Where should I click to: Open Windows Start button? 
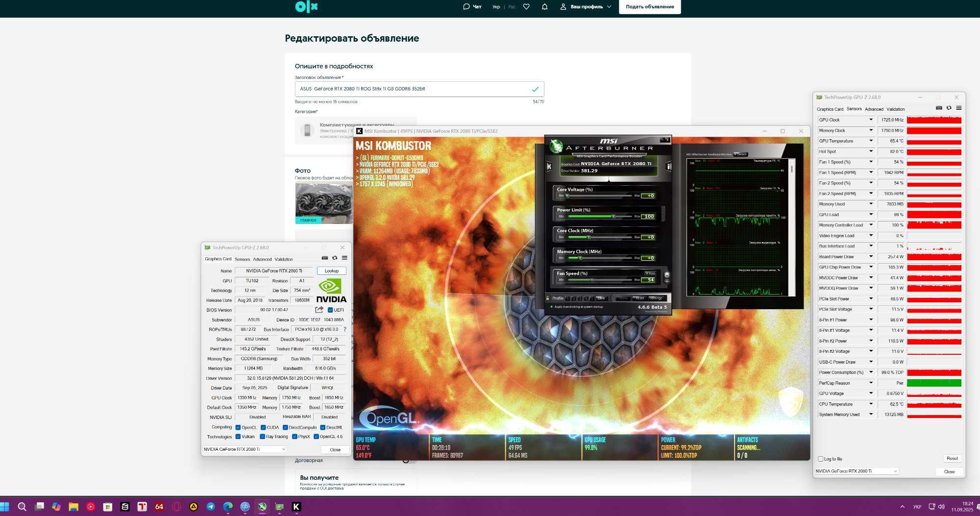[4, 507]
